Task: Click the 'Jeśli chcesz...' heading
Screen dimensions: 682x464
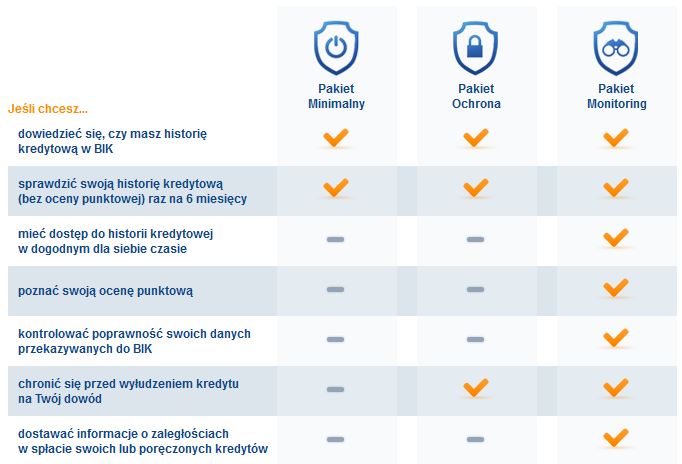Action: (47, 108)
